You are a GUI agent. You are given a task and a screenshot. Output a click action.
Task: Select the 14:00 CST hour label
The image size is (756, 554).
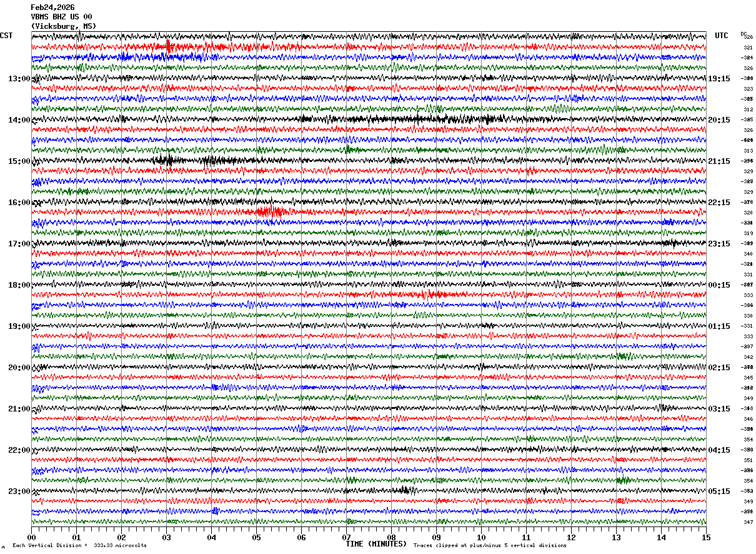coord(19,120)
